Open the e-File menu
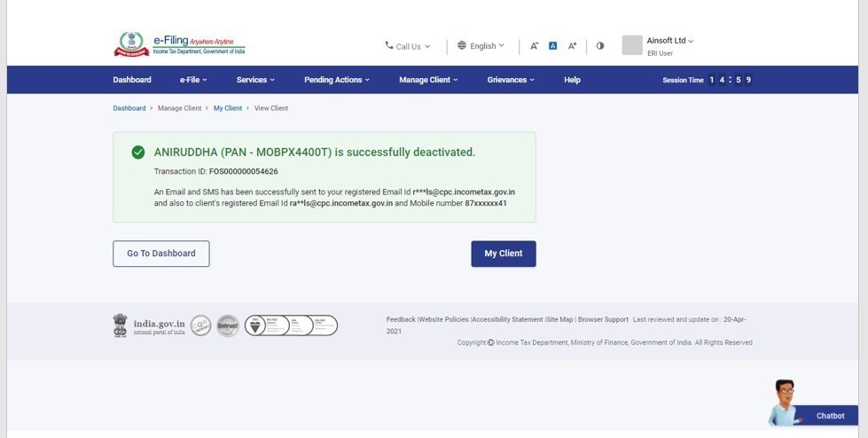Image resolution: width=868 pixels, height=438 pixels. (192, 80)
